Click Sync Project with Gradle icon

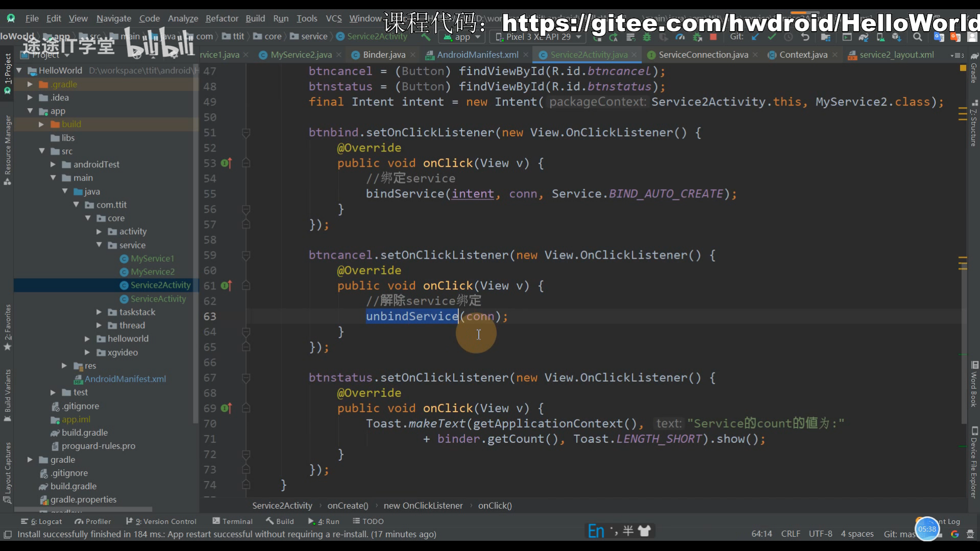click(x=864, y=37)
